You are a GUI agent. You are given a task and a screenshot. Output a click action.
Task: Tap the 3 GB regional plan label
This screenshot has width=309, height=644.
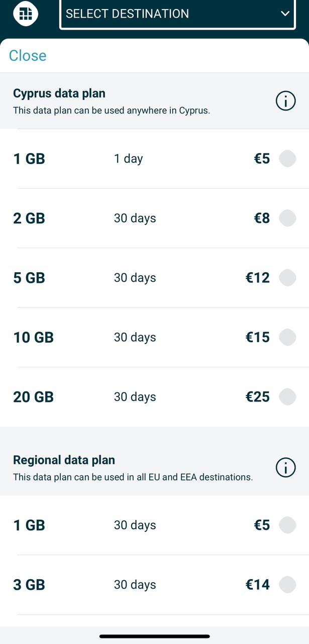click(29, 585)
